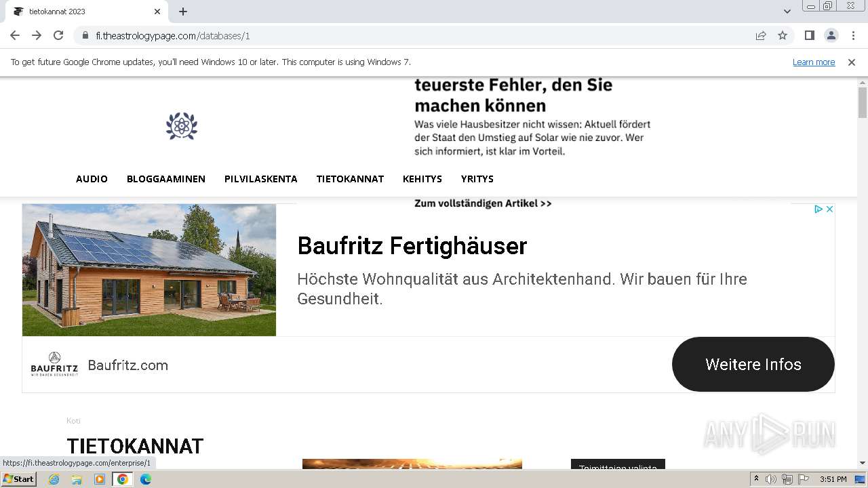This screenshot has width=868, height=488.
Task: Bookmark this page with the star icon
Action: [783, 36]
